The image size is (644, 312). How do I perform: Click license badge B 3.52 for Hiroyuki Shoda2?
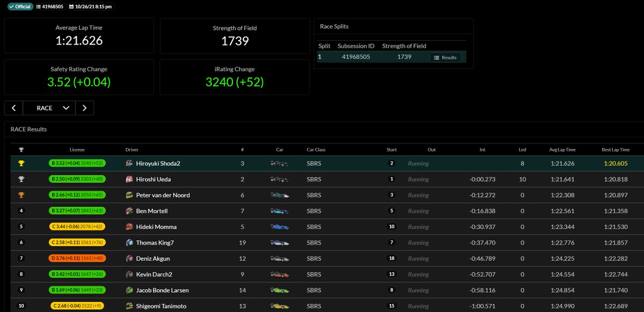tap(77, 163)
